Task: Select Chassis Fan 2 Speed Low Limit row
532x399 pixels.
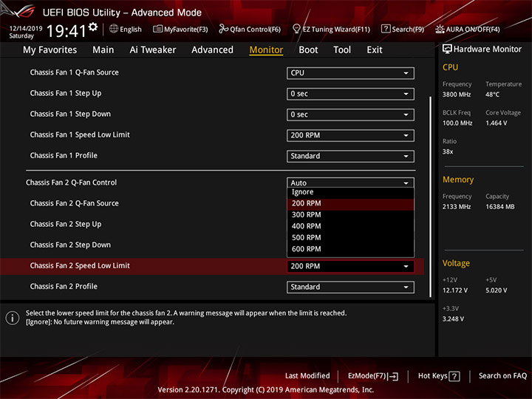Action: tap(212, 266)
